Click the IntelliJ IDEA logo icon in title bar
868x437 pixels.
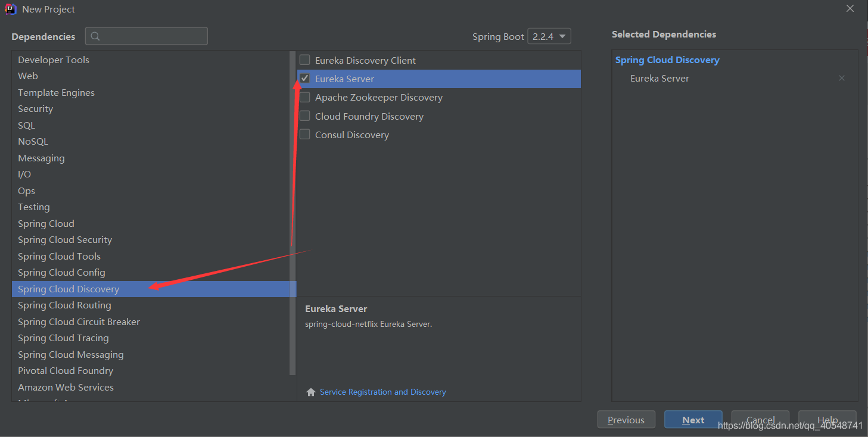[10, 9]
